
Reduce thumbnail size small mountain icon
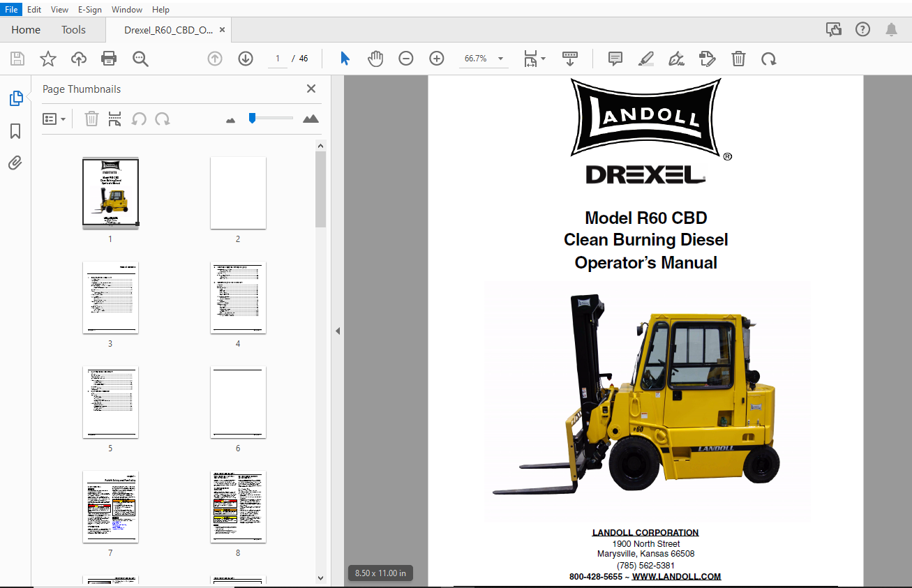(231, 120)
